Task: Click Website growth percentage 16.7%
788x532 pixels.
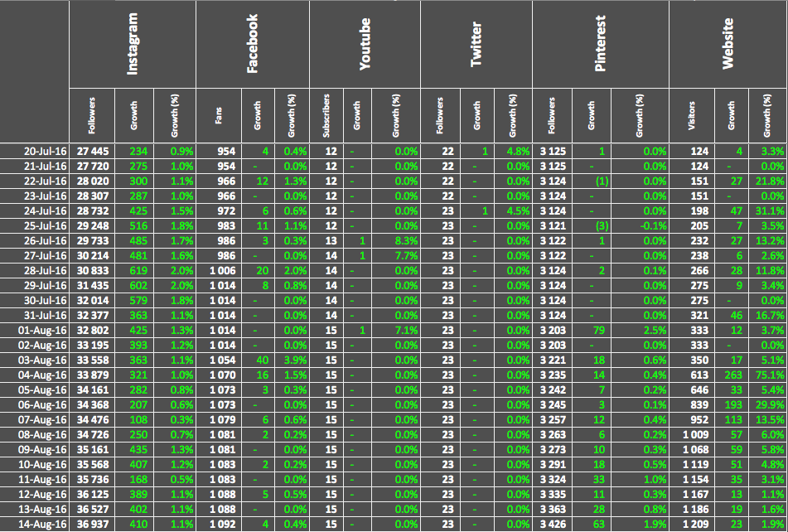Action: (768, 316)
